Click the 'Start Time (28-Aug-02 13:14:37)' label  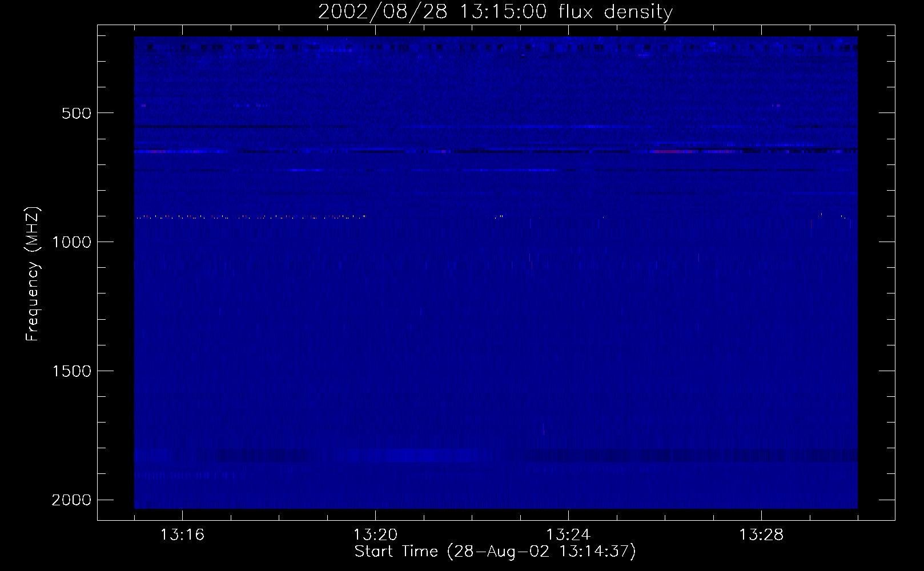[495, 552]
